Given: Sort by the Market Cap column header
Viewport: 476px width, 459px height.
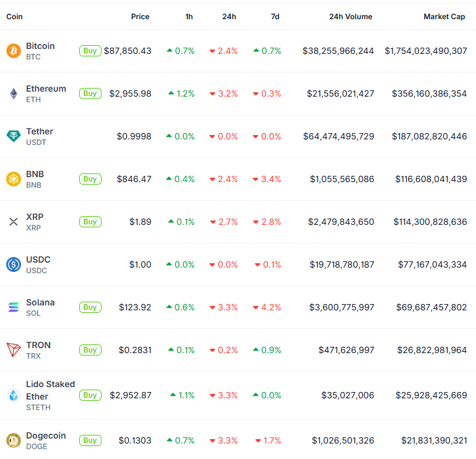Looking at the screenshot, I should click(x=444, y=17).
